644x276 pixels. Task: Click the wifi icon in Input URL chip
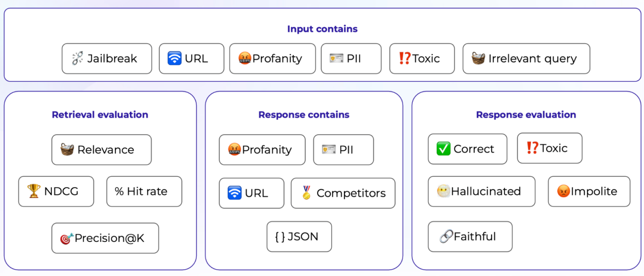pos(175,58)
